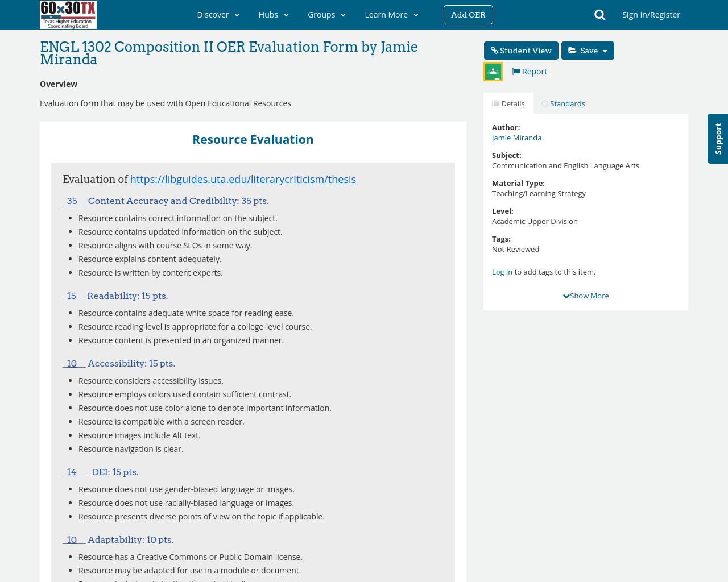Expand Show More details

(585, 294)
